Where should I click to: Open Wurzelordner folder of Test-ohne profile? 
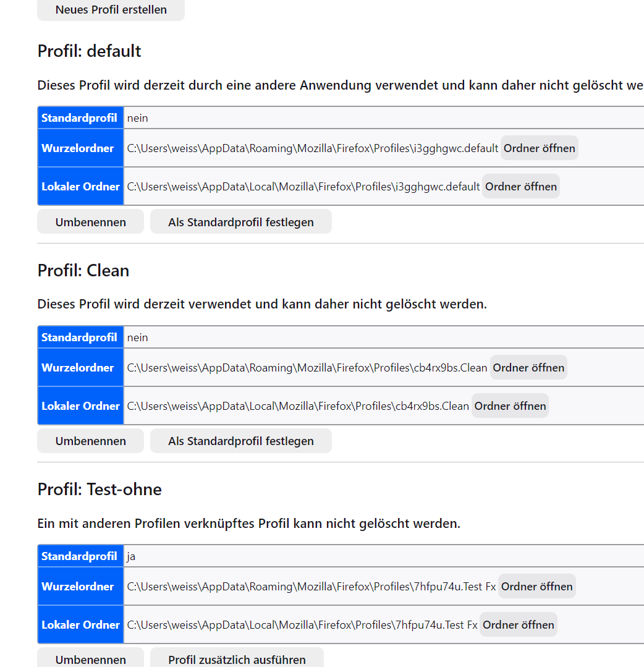pyautogui.click(x=537, y=586)
